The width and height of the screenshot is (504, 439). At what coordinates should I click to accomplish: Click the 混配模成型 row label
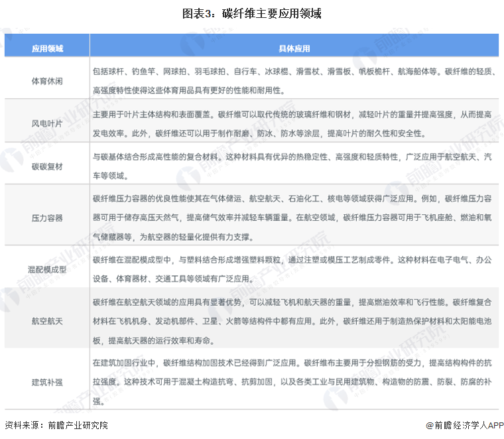pos(47,269)
